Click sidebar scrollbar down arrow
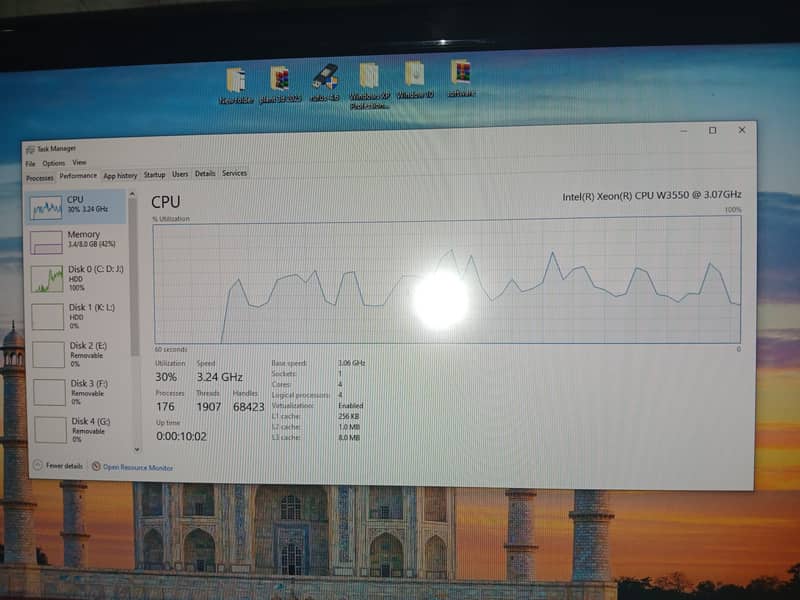Image resolution: width=800 pixels, height=600 pixels. coord(137,449)
